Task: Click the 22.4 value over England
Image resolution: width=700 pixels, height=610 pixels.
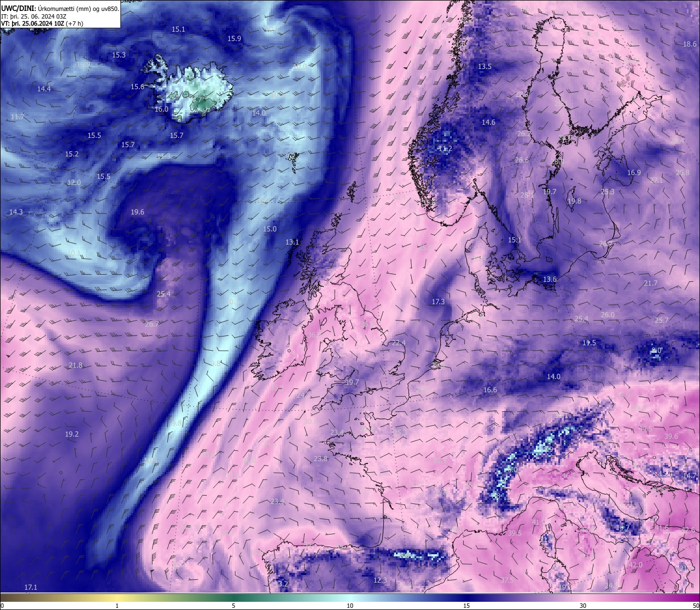Action: coord(399,343)
